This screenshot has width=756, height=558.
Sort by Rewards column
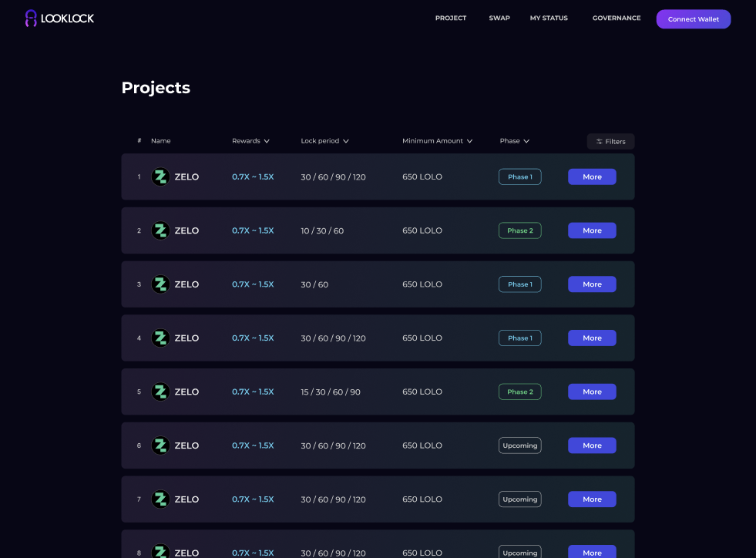click(x=250, y=141)
